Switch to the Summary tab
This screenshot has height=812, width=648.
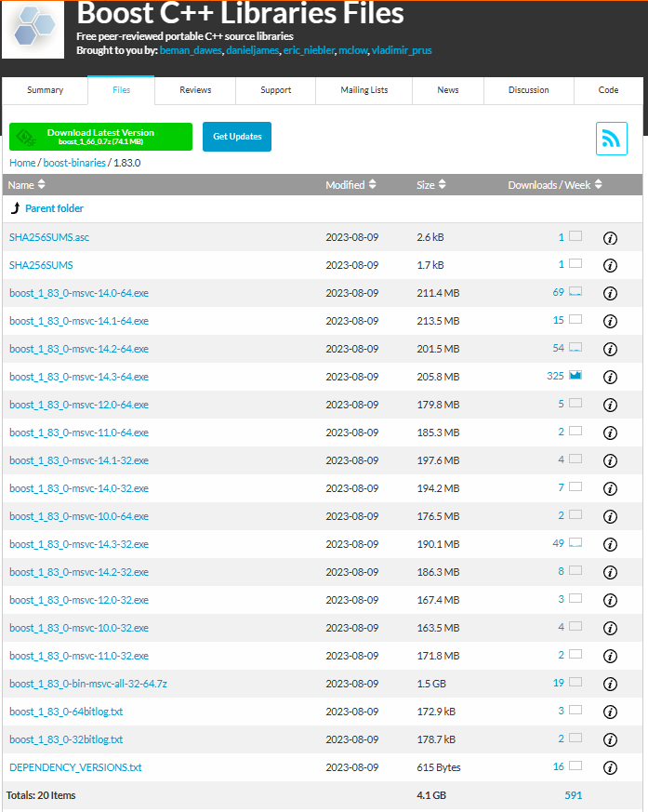pyautogui.click(x=45, y=90)
